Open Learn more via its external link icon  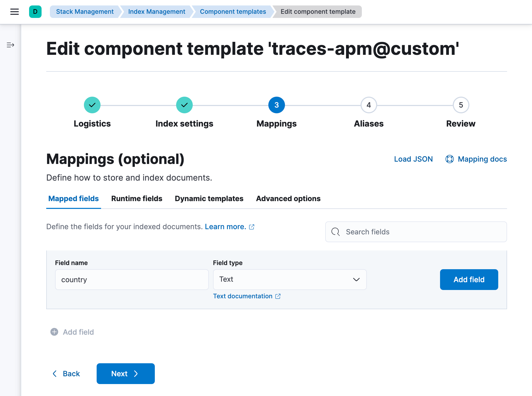(x=252, y=227)
